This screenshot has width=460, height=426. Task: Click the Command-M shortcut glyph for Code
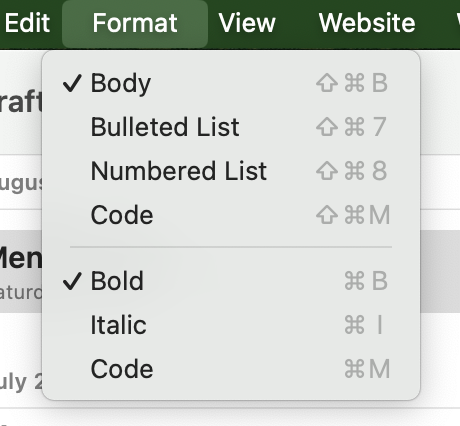click(x=367, y=369)
